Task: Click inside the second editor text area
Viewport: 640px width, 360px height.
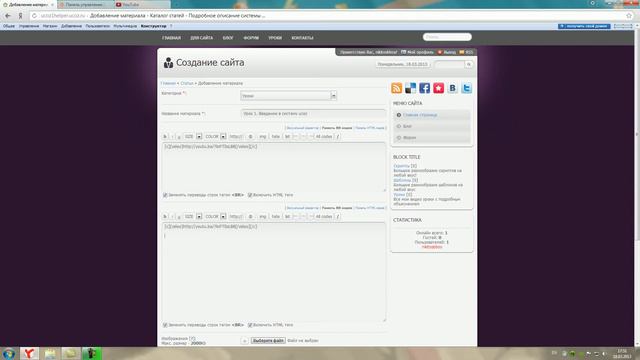Action: [273, 272]
